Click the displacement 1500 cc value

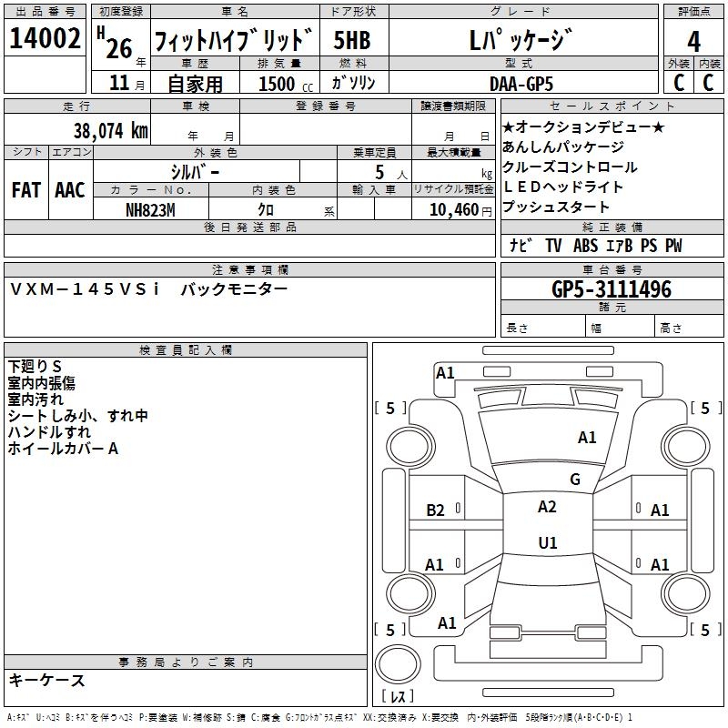(x=286, y=84)
